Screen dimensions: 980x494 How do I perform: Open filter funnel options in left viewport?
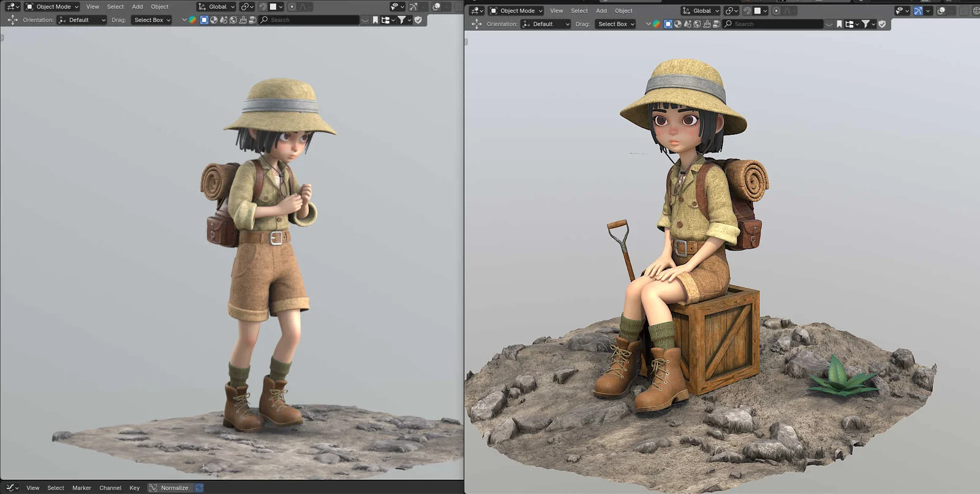point(404,20)
